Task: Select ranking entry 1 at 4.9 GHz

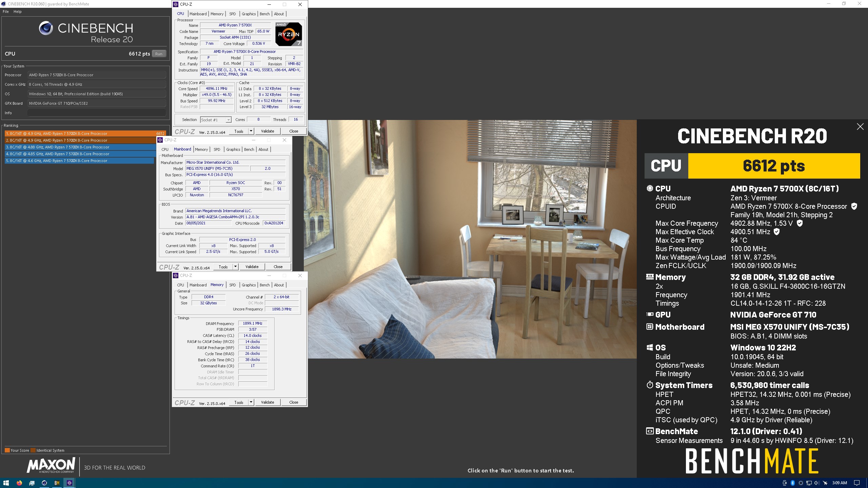Action: (x=85, y=134)
